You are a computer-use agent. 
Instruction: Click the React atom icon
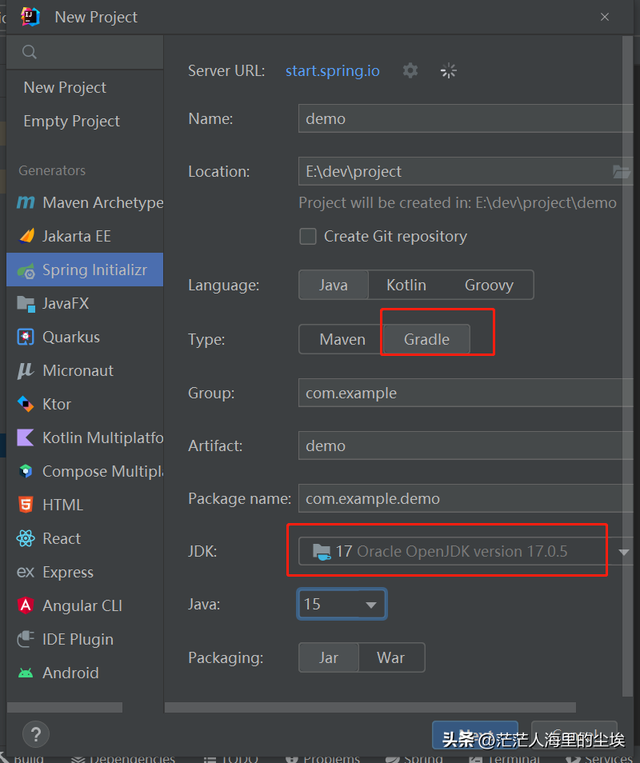coord(25,538)
